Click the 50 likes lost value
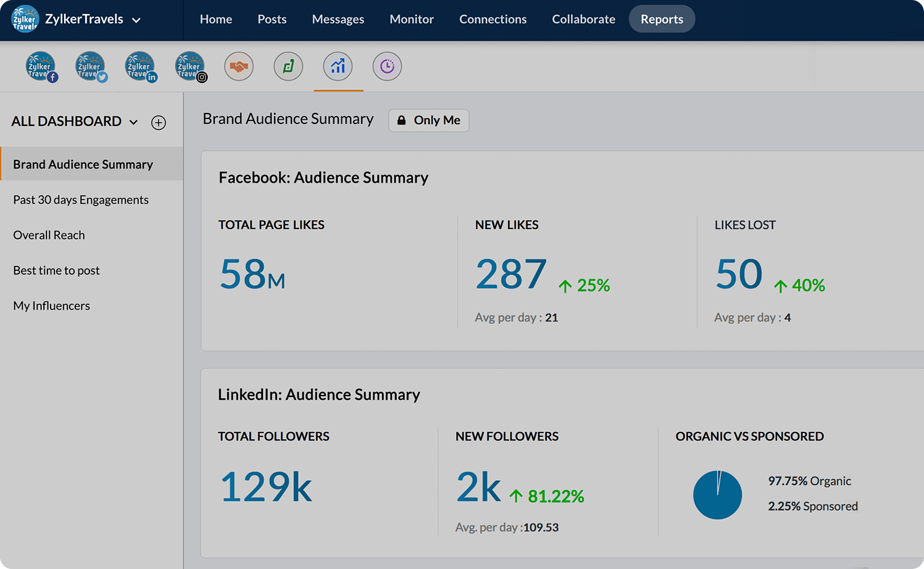 click(739, 274)
